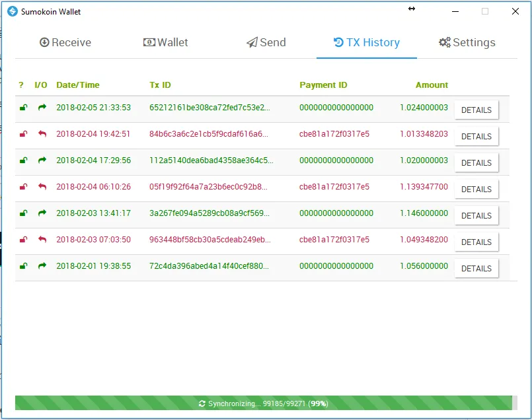Click green unlock icon for 2018-02-05 21:33:53
Viewport: 532px width, 420px height.
(23, 108)
